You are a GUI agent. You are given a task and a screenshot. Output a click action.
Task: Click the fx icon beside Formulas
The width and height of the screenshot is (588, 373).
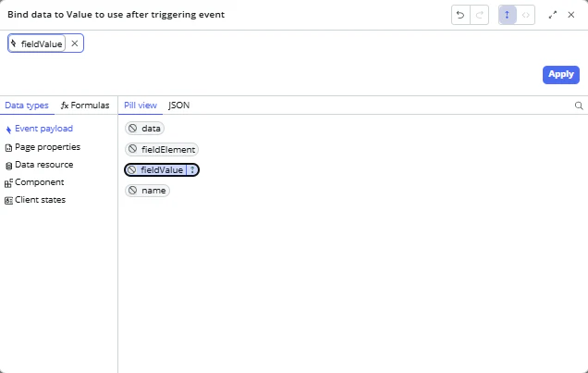(65, 106)
